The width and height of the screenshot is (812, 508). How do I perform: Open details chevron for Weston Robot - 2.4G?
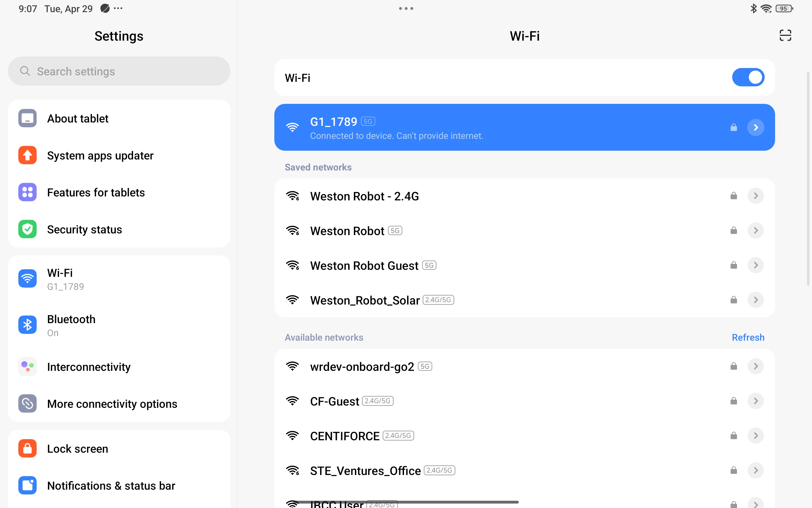pyautogui.click(x=756, y=196)
